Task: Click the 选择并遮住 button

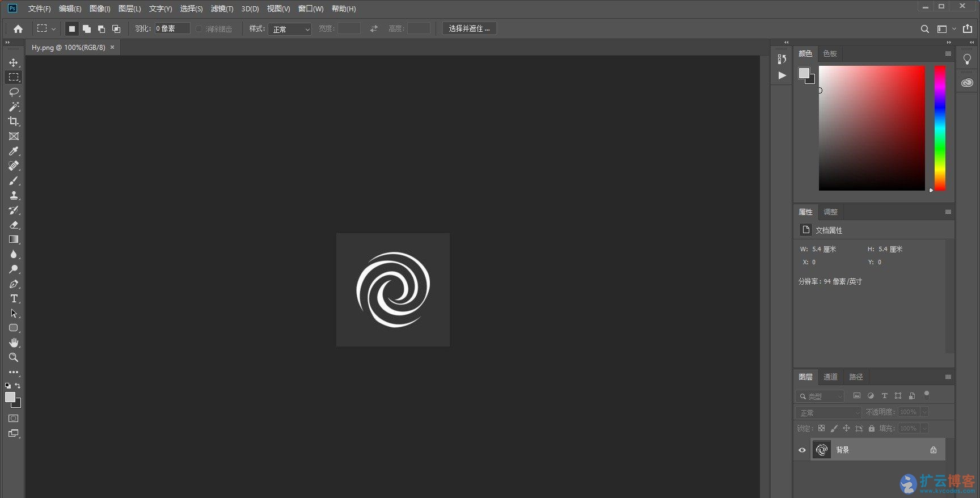Action: [469, 28]
